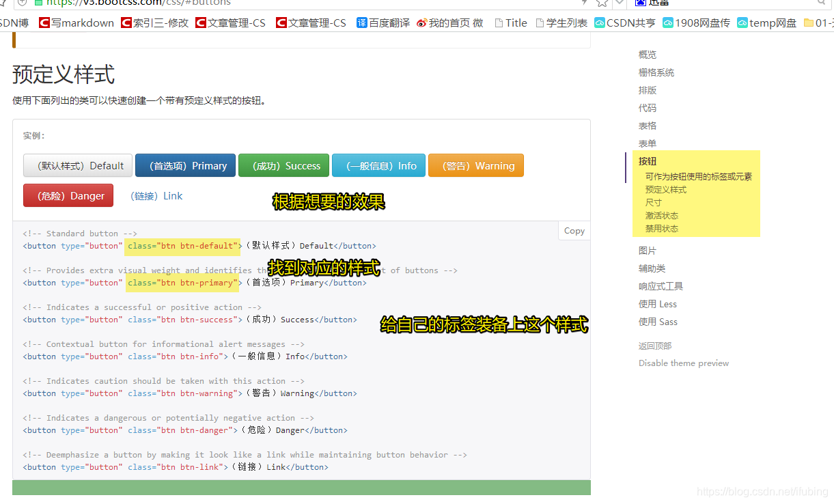Image resolution: width=834 pixels, height=504 pixels.
Task: Open 激活状态 sidebar sub-item
Action: click(662, 215)
